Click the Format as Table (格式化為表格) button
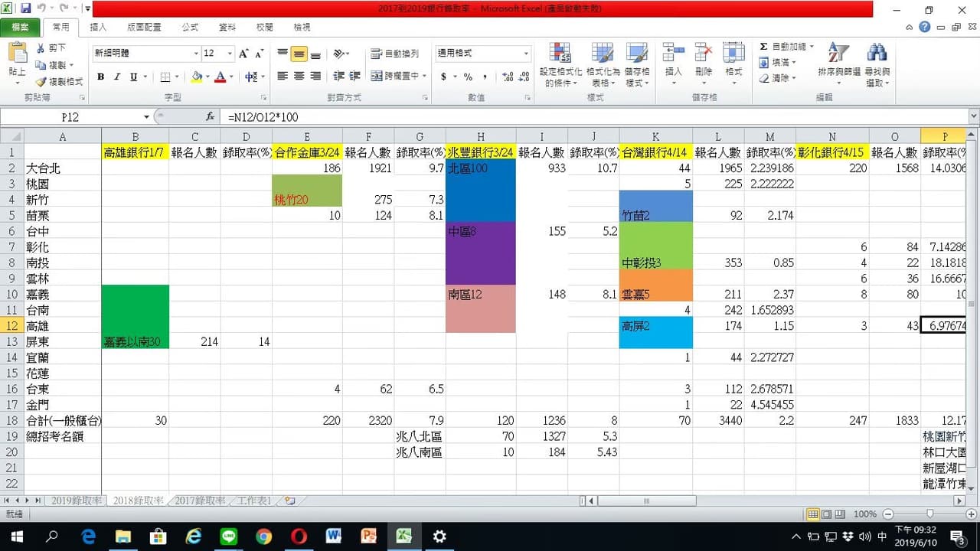The height and width of the screenshot is (551, 980). click(x=602, y=64)
